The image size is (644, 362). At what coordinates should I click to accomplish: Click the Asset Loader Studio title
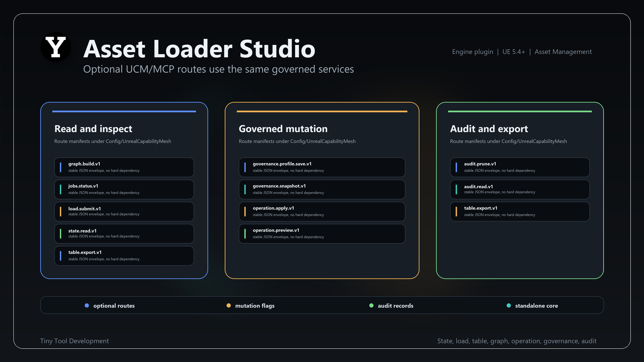[x=199, y=49]
